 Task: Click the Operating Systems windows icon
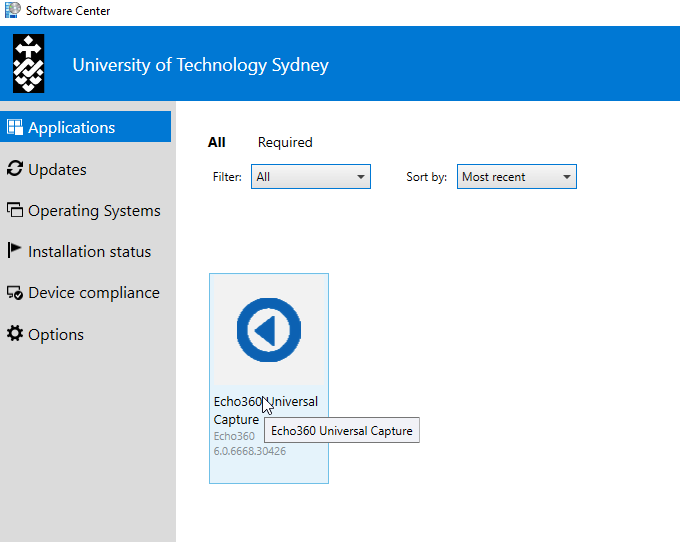[x=15, y=210]
